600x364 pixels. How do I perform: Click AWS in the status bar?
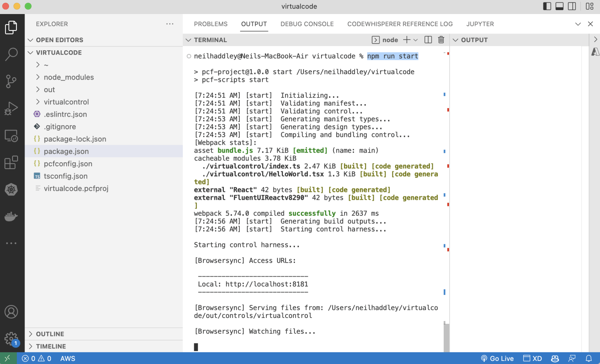(68, 359)
